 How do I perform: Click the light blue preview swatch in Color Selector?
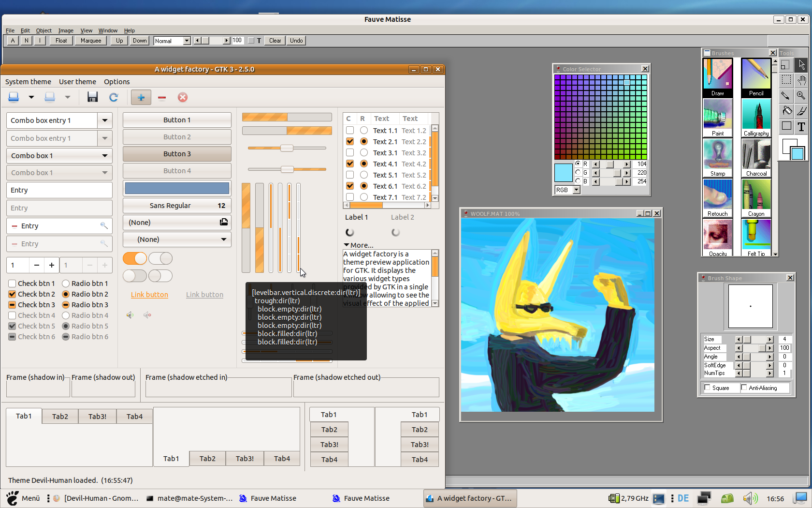click(x=563, y=173)
